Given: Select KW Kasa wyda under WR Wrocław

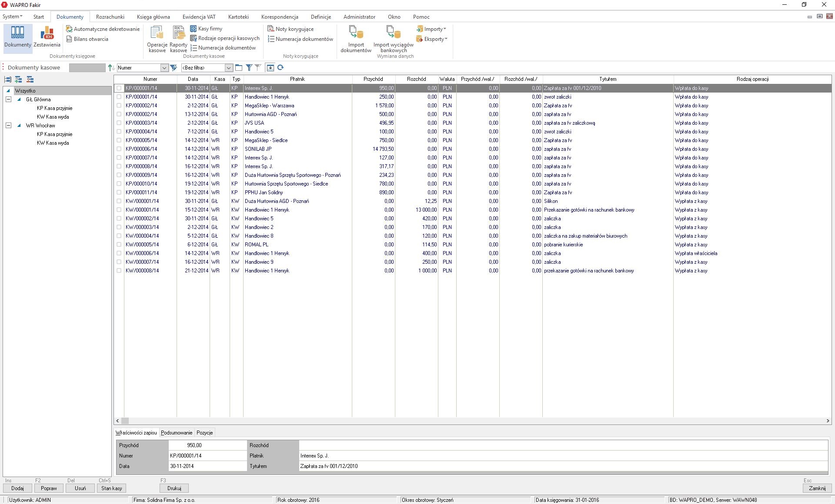Looking at the screenshot, I should pos(53,143).
